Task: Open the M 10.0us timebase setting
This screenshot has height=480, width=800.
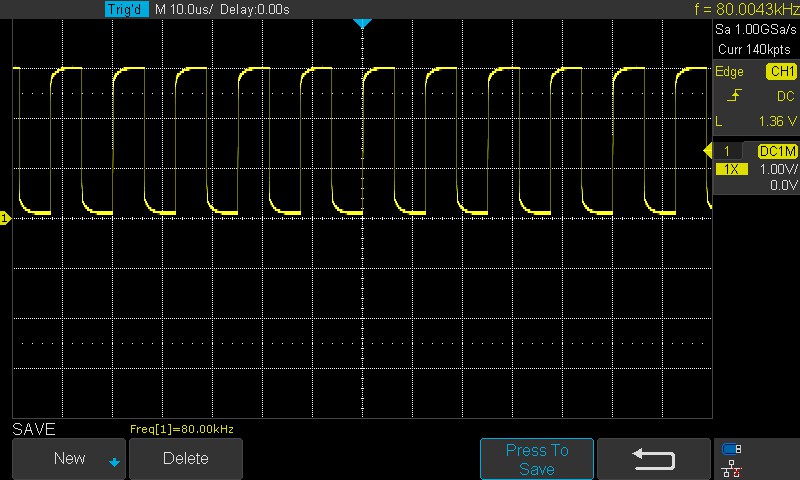Action: (x=184, y=9)
